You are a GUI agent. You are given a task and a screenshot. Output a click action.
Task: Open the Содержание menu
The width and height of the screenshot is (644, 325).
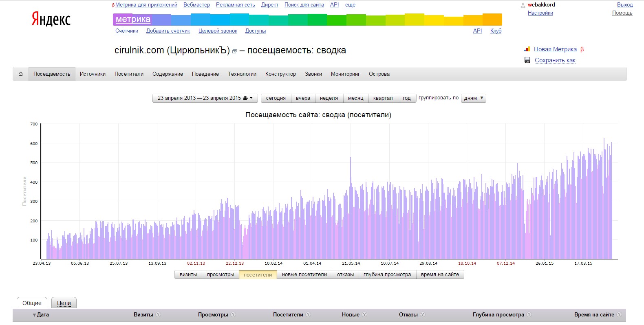(x=168, y=74)
